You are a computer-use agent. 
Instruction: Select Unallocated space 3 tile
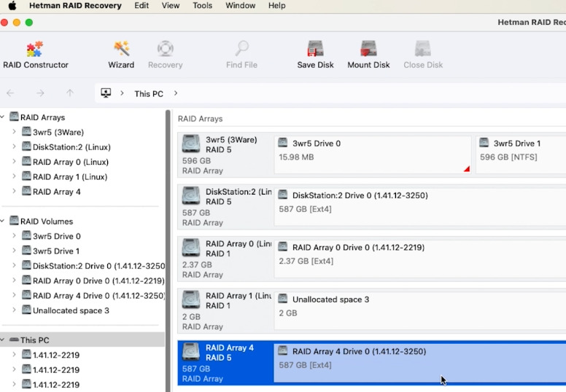(420, 311)
